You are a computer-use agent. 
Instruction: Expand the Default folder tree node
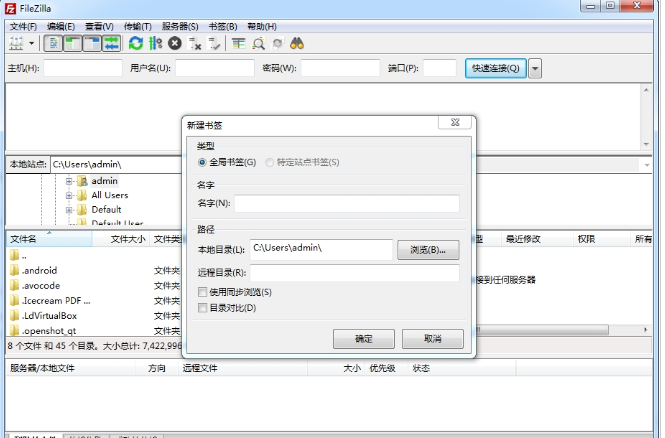click(x=69, y=210)
